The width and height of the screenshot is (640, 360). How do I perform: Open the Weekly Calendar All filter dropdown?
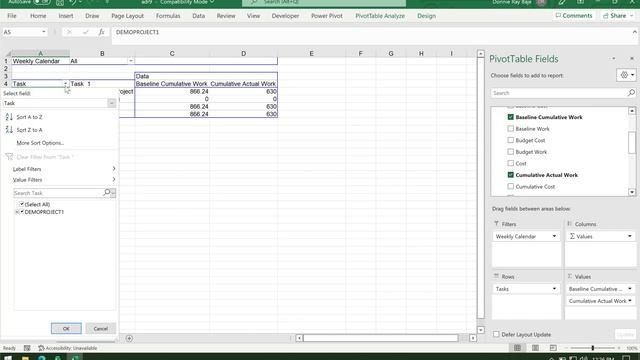click(131, 61)
